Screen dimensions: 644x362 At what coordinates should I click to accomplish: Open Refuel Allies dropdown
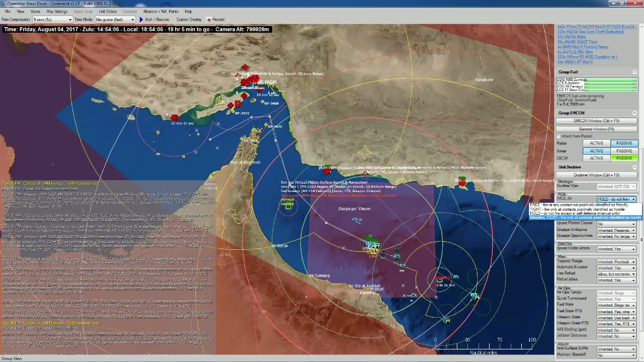[x=616, y=280]
